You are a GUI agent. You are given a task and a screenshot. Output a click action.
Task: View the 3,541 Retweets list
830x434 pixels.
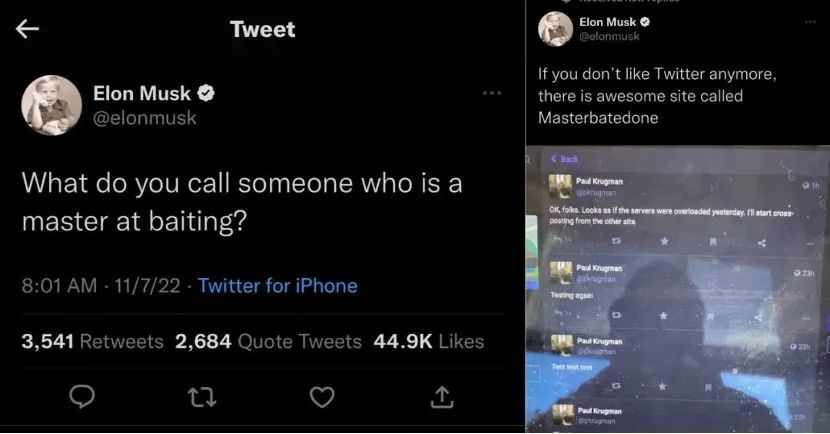(93, 341)
